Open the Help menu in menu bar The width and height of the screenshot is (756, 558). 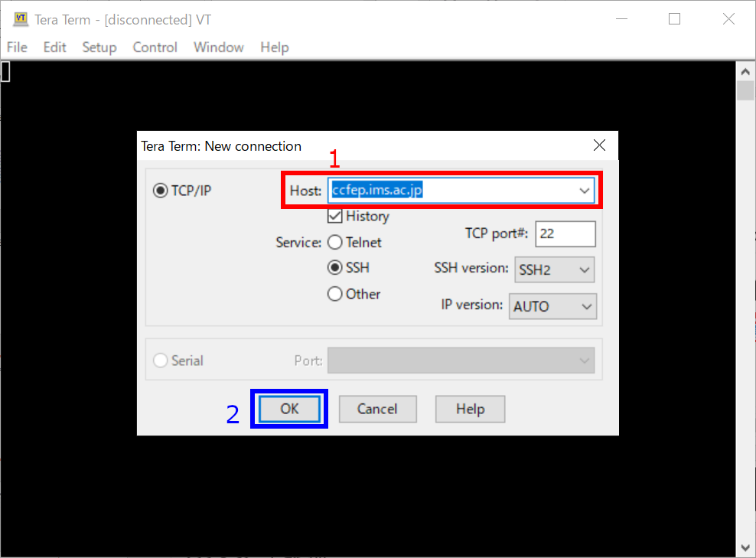pos(275,47)
